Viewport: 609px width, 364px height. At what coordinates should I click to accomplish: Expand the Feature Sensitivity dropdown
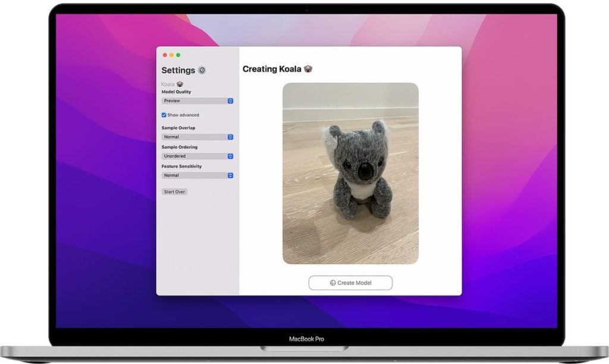tap(197, 175)
